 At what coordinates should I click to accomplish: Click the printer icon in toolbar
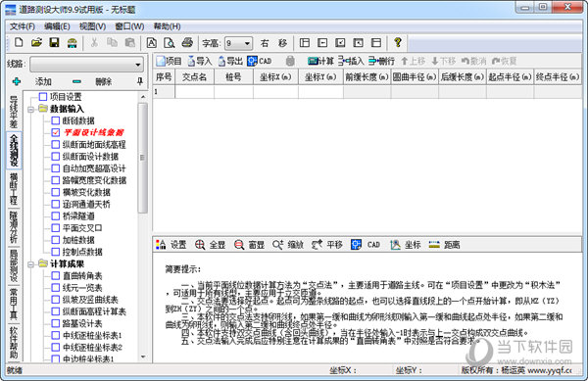[x=187, y=43]
